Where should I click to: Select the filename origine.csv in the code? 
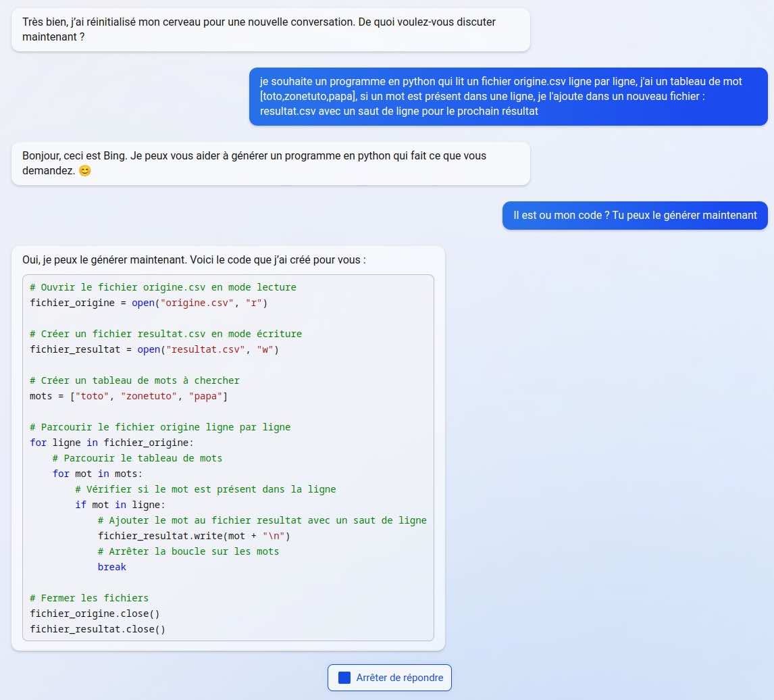pos(195,303)
